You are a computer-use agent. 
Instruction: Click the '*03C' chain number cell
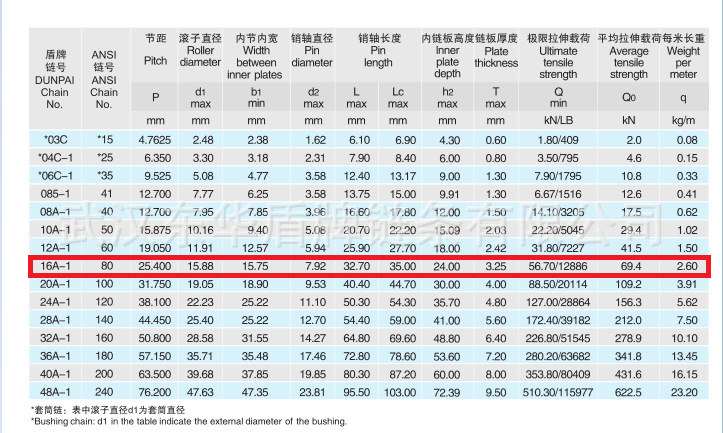point(55,140)
